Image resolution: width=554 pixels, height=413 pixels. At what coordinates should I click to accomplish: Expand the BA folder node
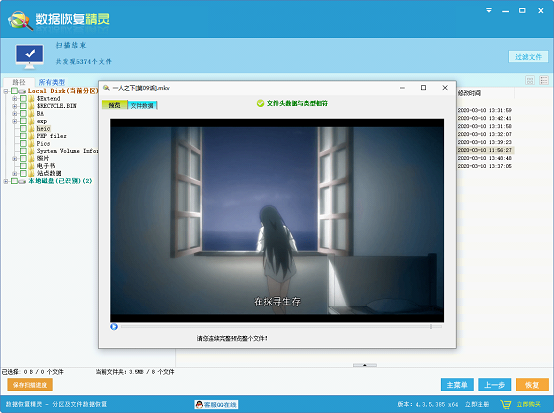pyautogui.click(x=14, y=113)
